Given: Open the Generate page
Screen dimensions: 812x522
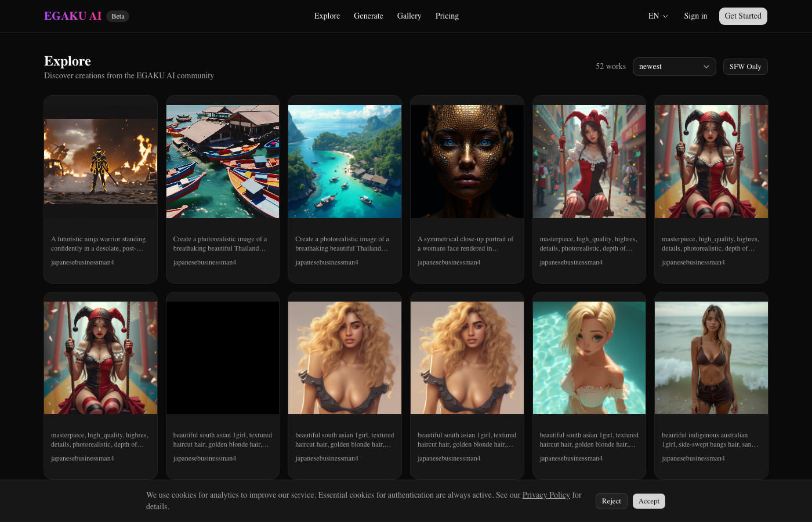Looking at the screenshot, I should pos(368,16).
